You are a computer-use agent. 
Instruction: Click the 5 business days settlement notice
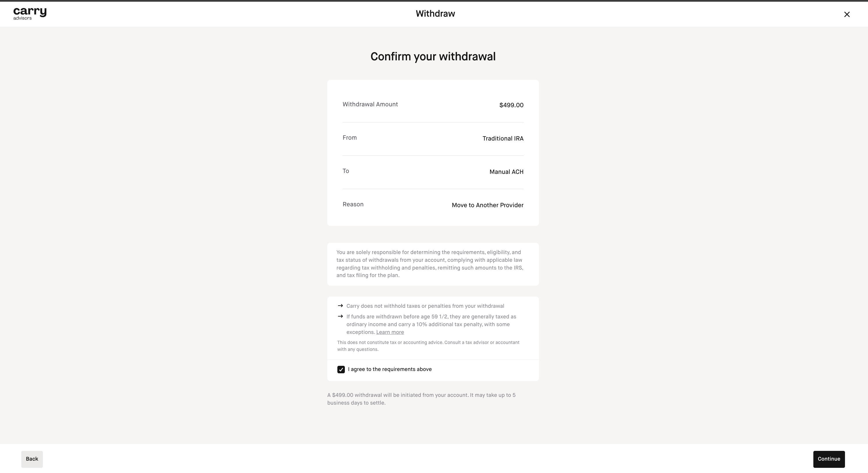point(421,399)
